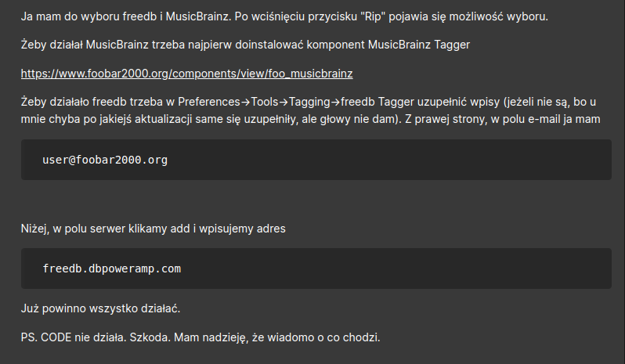
Task: Click "Preferences" in the freedb instructions path
Action: click(209, 102)
